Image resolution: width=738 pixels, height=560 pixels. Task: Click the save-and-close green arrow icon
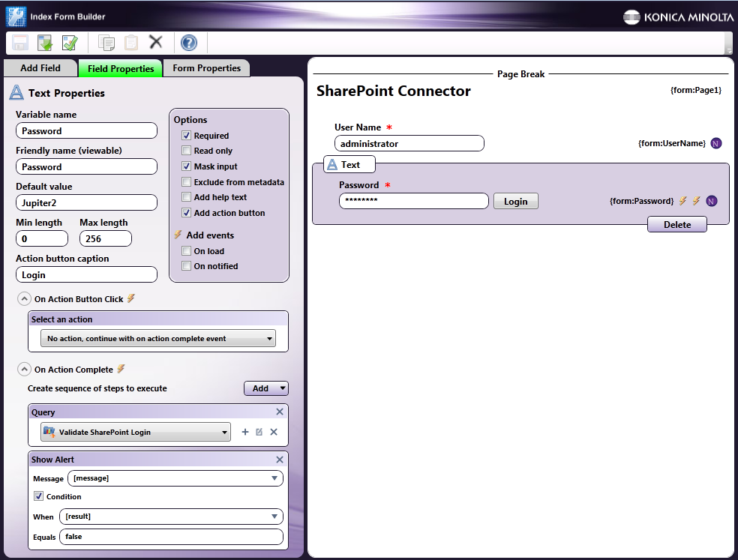pyautogui.click(x=45, y=43)
